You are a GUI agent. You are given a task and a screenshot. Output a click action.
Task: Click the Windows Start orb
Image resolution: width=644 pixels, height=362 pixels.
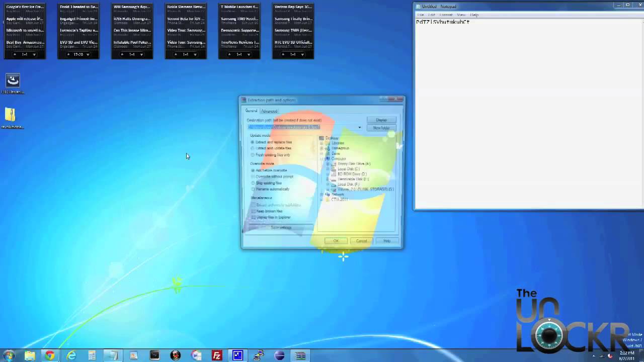click(x=9, y=355)
